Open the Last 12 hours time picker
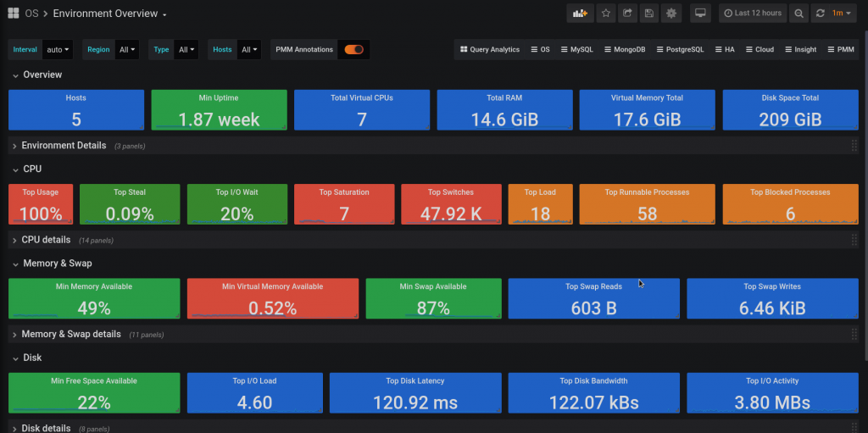Image resolution: width=868 pixels, height=433 pixels. [x=752, y=14]
